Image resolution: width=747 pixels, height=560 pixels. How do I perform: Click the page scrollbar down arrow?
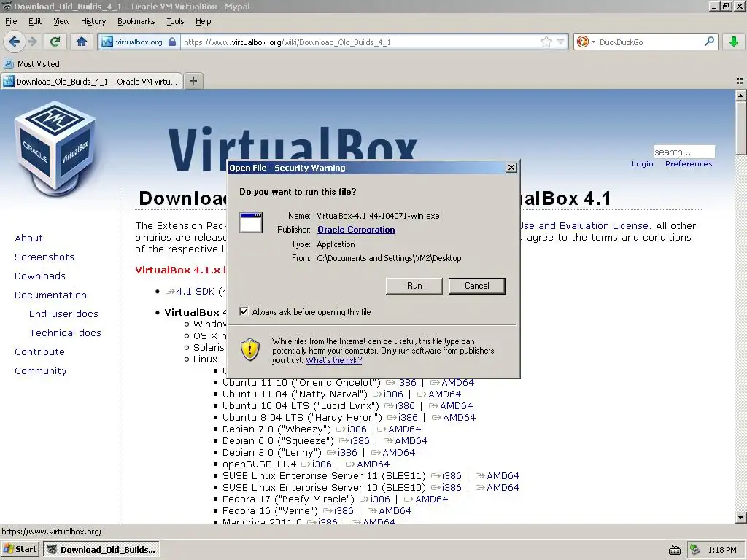pyautogui.click(x=740, y=517)
